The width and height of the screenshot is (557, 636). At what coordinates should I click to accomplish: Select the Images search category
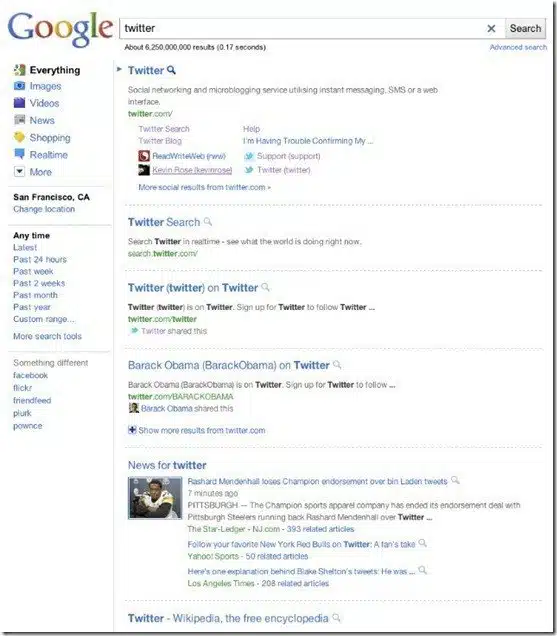tap(45, 86)
